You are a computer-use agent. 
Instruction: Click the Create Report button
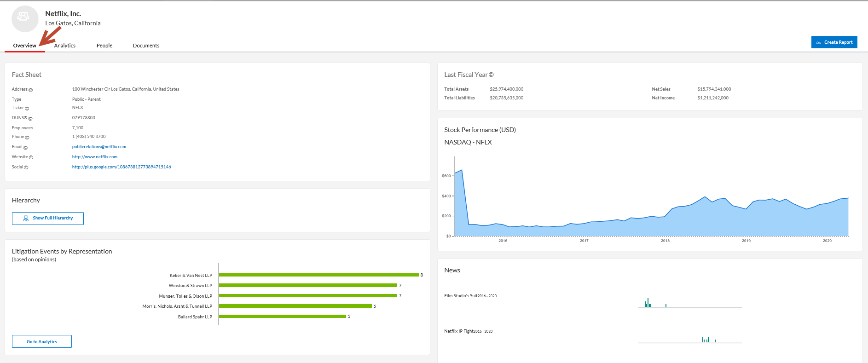click(834, 42)
